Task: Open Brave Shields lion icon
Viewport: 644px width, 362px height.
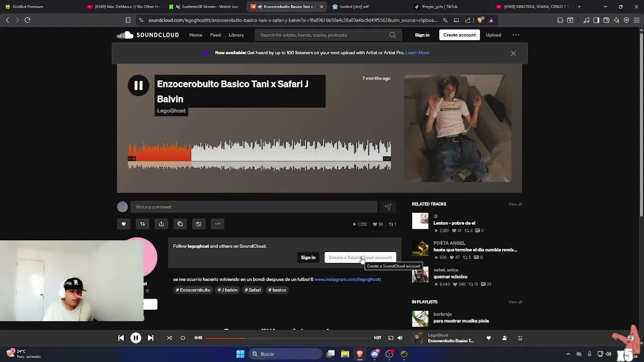Action: click(x=480, y=20)
